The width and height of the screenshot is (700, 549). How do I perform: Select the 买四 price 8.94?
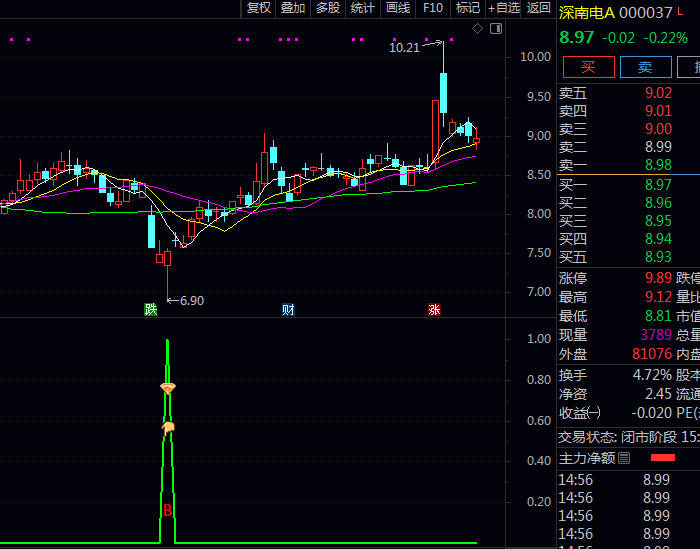click(x=658, y=239)
